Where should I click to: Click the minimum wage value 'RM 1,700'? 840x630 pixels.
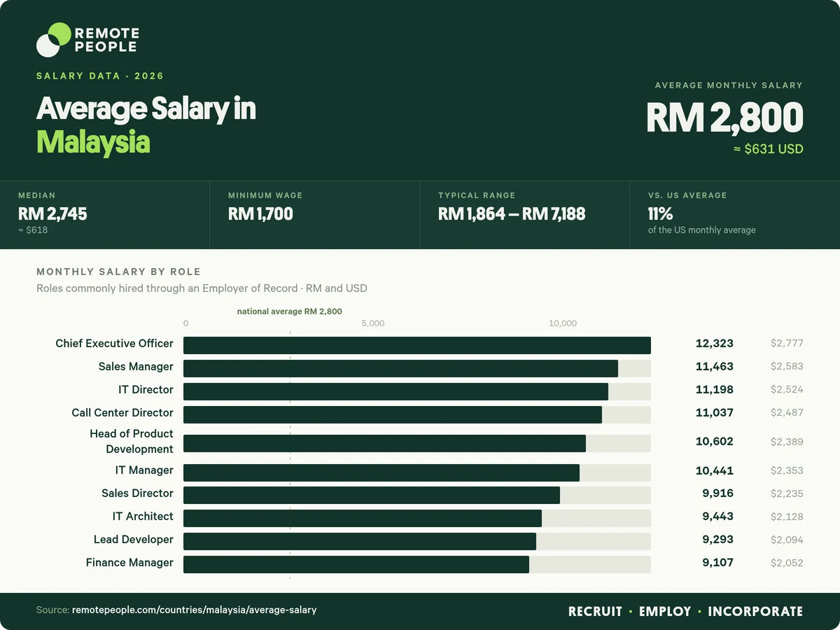[x=260, y=214]
